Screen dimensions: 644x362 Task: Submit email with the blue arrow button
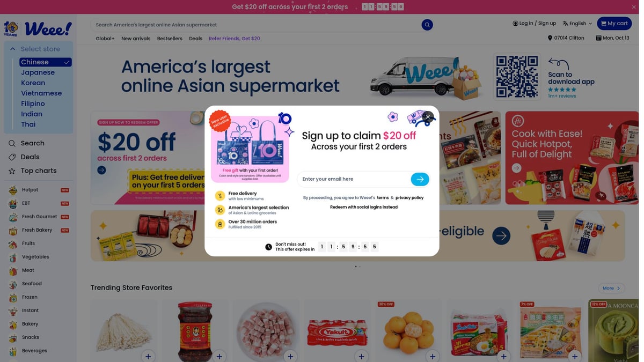420,179
